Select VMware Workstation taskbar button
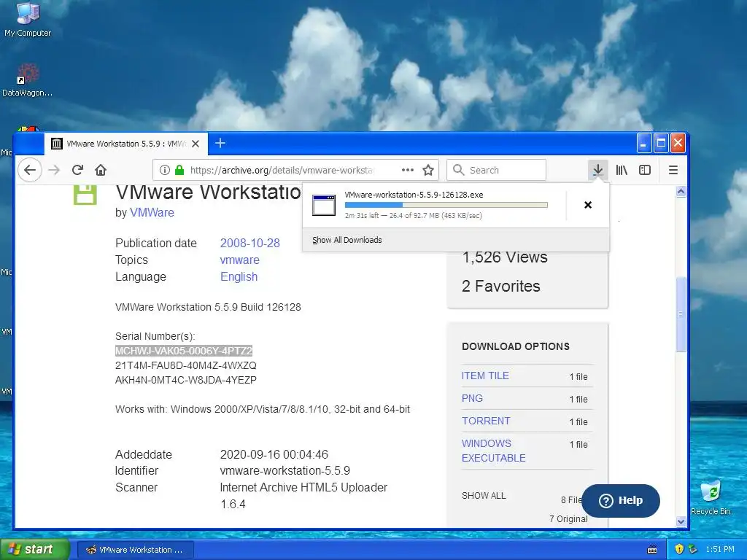 [x=135, y=550]
